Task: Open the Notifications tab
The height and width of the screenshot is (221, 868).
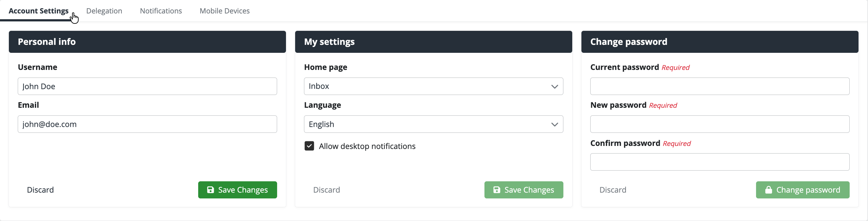Action: coord(161,11)
